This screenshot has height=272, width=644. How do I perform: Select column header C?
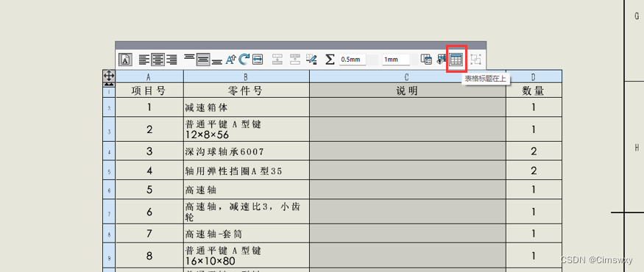click(x=408, y=76)
